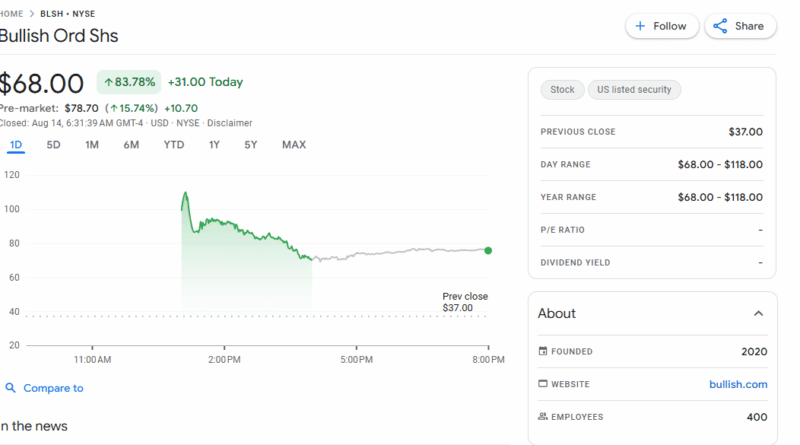Viewport: 800px width, 445px height.
Task: Click the Employees people icon
Action: coord(543,416)
